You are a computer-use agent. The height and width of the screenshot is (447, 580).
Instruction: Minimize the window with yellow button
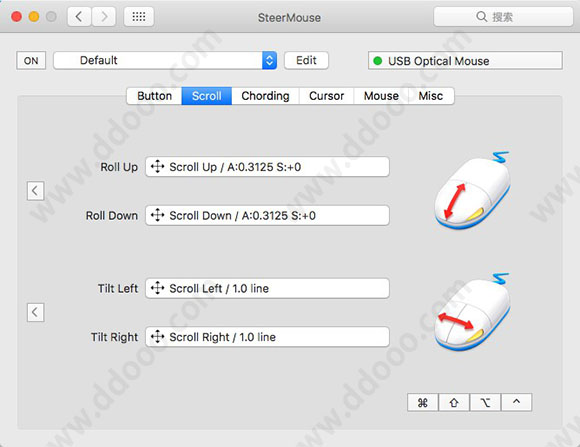coord(34,17)
